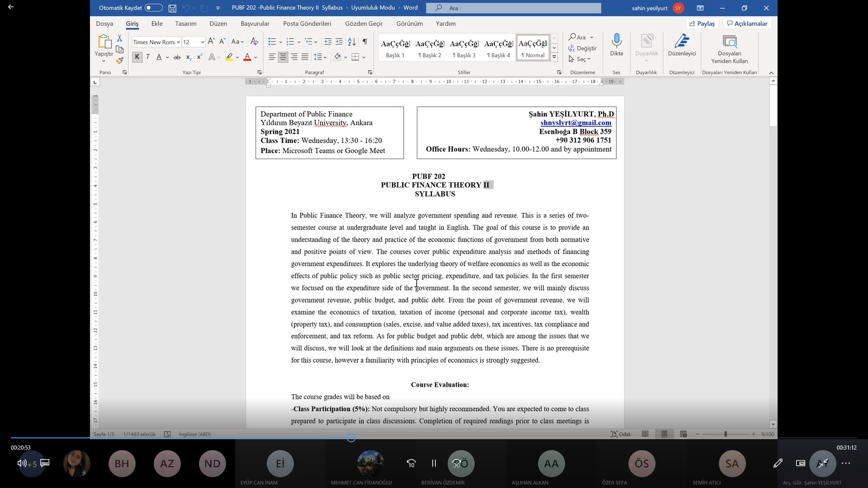Toggle bold K formatting button
The width and height of the screenshot is (868, 488).
[137, 57]
